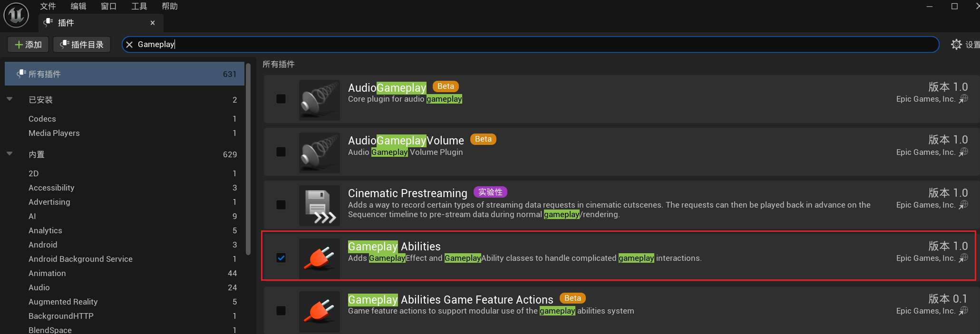Screen dimensions: 980x334
Task: Click the Cinematic Prestreaming disk icon
Action: pyautogui.click(x=320, y=205)
